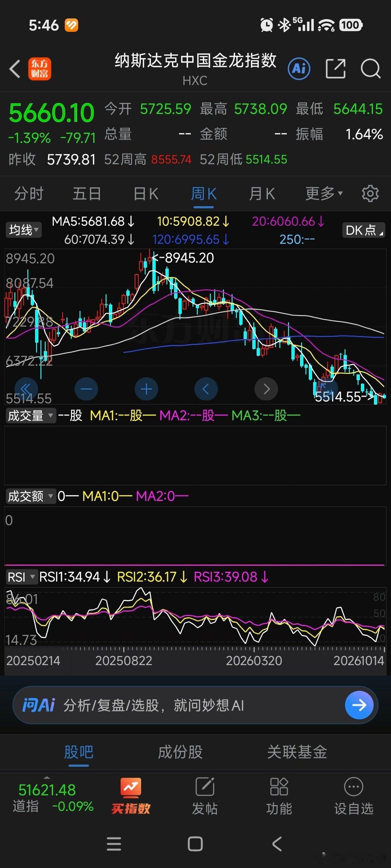
Task: Tap 60:7074.39 moving average value
Action: (99, 239)
